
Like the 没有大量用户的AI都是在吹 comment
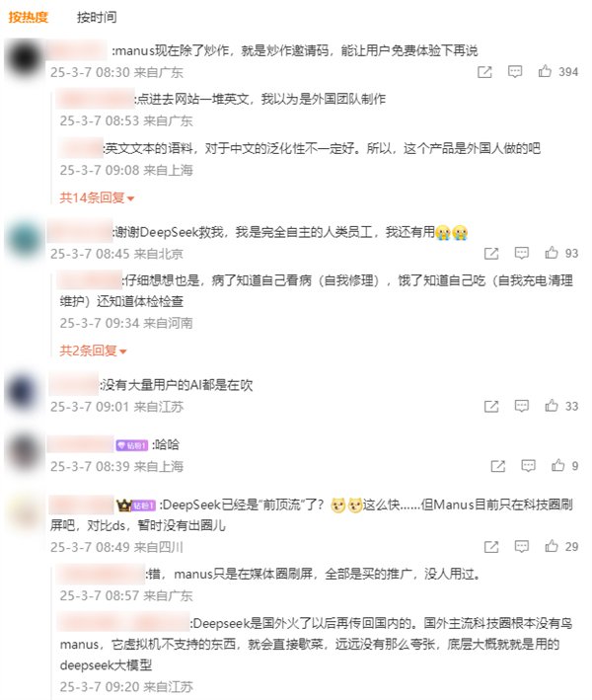552,406
